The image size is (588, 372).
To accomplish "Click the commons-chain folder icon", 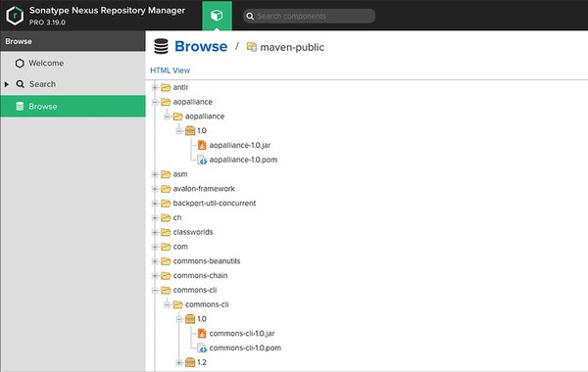I will coord(166,276).
